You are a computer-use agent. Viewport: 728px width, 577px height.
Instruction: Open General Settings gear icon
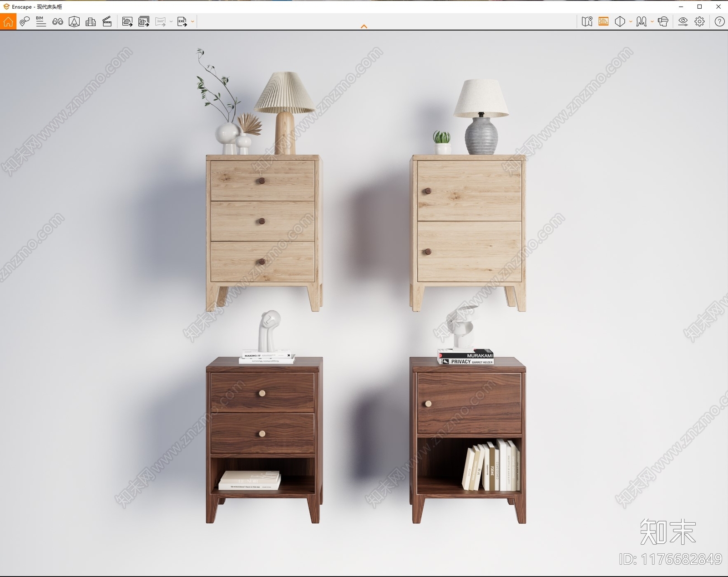pos(700,21)
